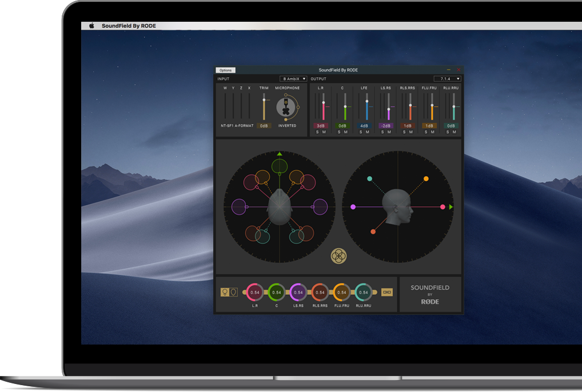The image size is (582, 392).
Task: Click the gold four-circle ambisonic icon
Action: 338,256
